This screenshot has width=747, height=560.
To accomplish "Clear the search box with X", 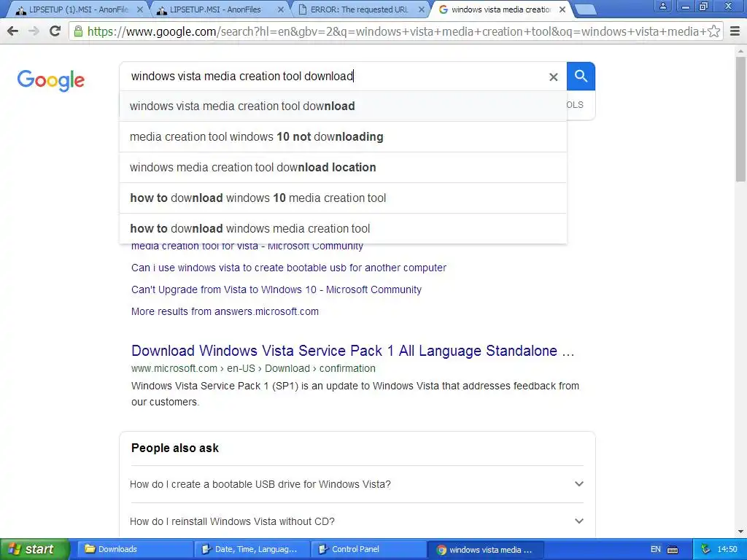I will tap(553, 77).
